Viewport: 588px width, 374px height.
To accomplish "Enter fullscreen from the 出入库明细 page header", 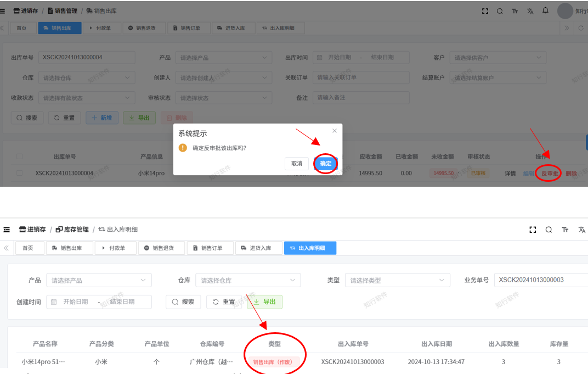I will [532, 230].
